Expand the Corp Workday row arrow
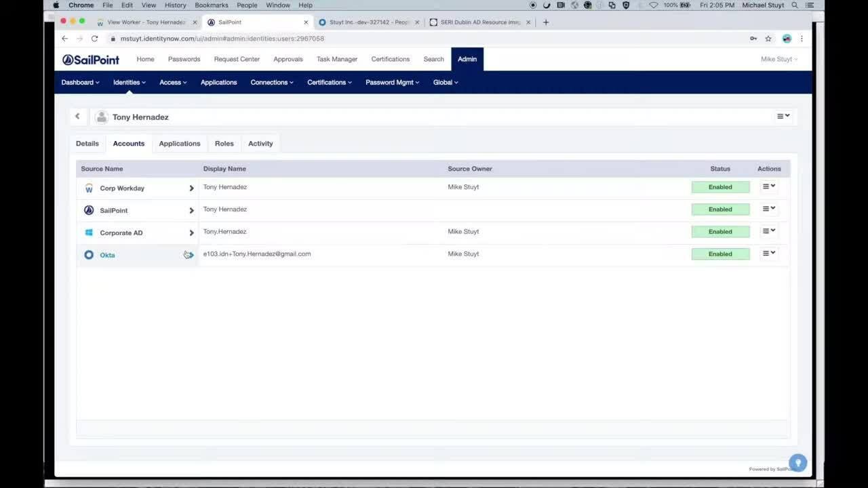 (x=191, y=188)
